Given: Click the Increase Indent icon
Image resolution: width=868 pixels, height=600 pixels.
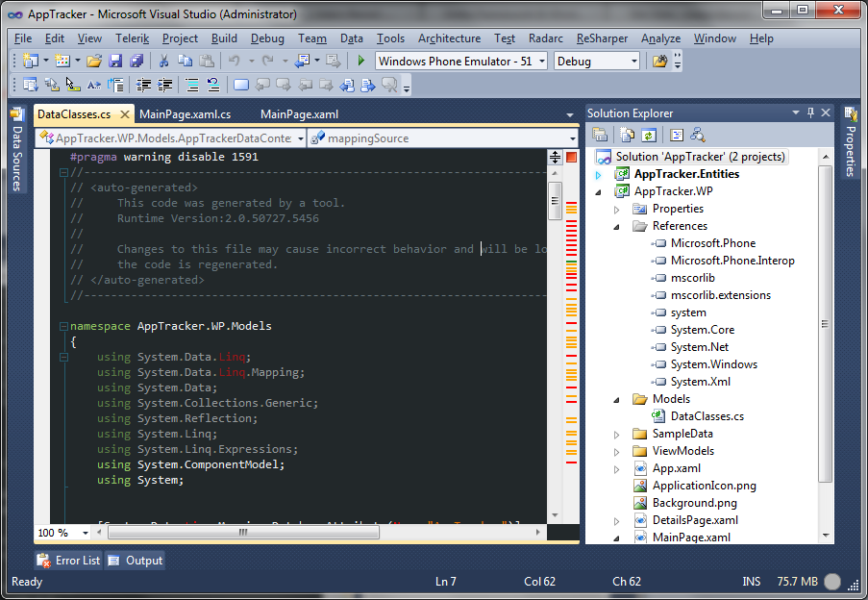Looking at the screenshot, I should coord(164,85).
